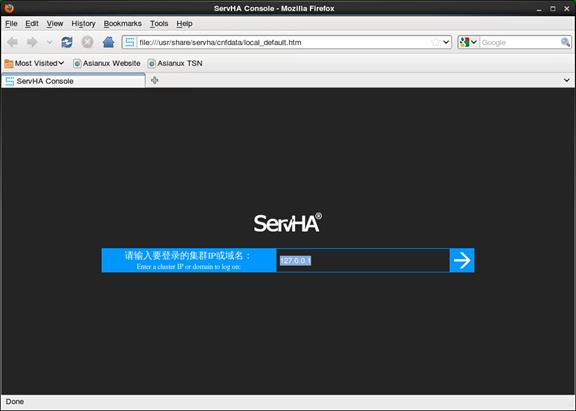The width and height of the screenshot is (576, 411).
Task: Open the address bar history dropdown
Action: click(446, 42)
